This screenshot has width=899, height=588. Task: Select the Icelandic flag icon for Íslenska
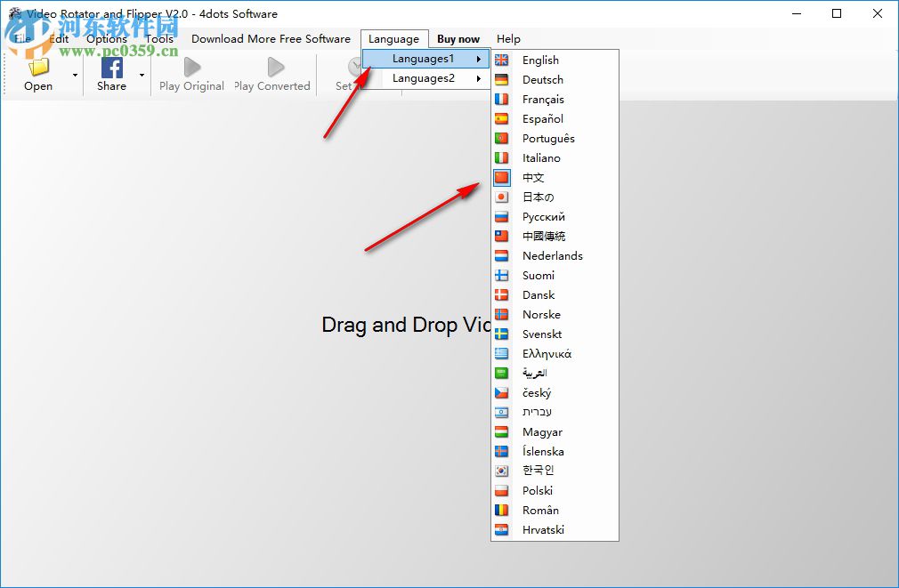coord(502,451)
